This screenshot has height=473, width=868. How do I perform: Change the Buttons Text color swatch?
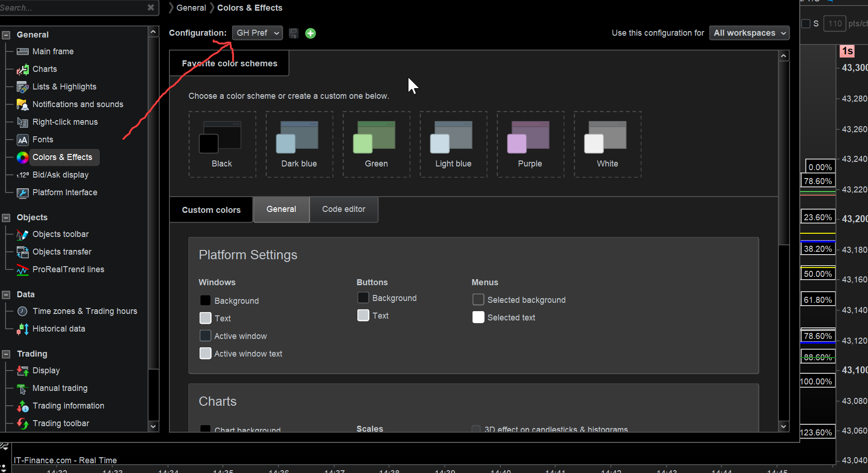click(x=363, y=315)
